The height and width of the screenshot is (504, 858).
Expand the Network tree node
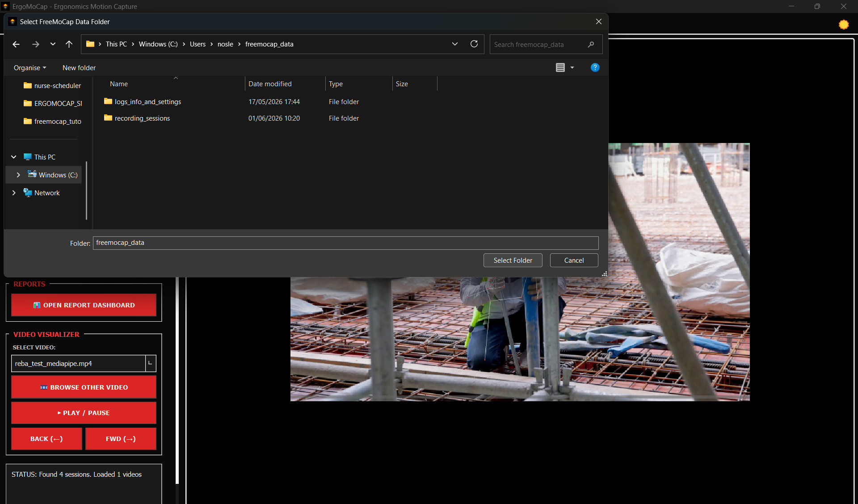[14, 193]
